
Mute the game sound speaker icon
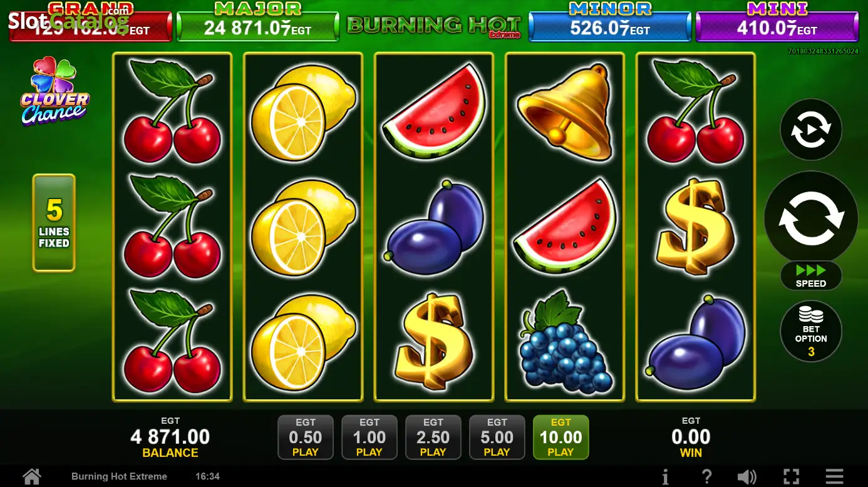[747, 477]
